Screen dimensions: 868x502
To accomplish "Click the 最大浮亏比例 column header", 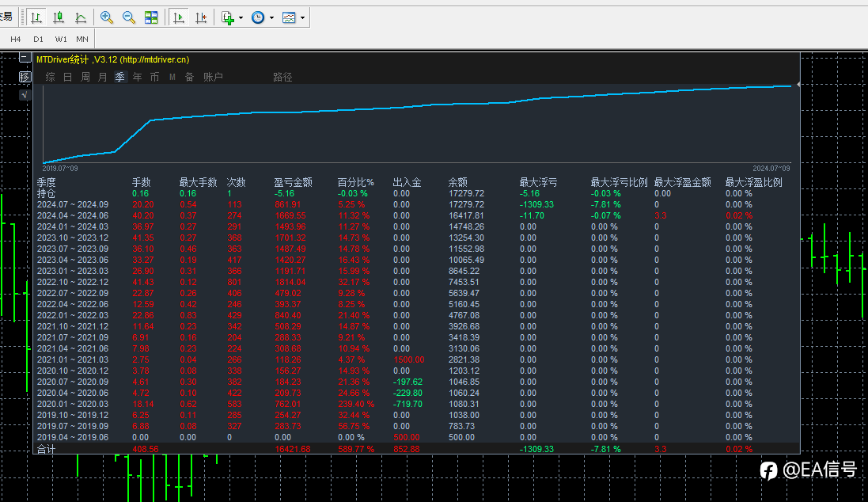I will click(x=619, y=182).
